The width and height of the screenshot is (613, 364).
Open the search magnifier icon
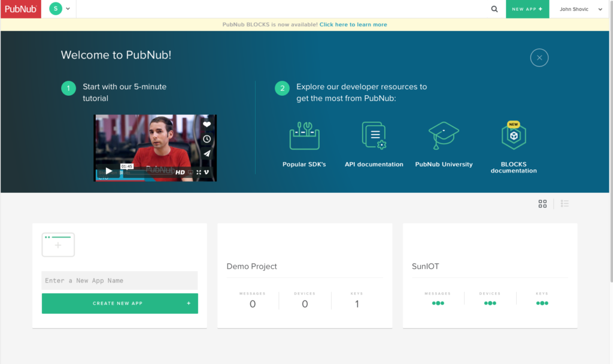pyautogui.click(x=494, y=9)
